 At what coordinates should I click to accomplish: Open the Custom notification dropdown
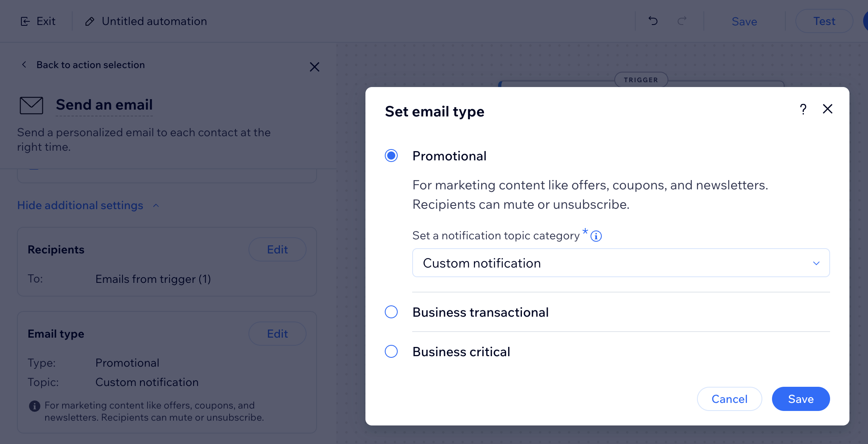(x=621, y=263)
